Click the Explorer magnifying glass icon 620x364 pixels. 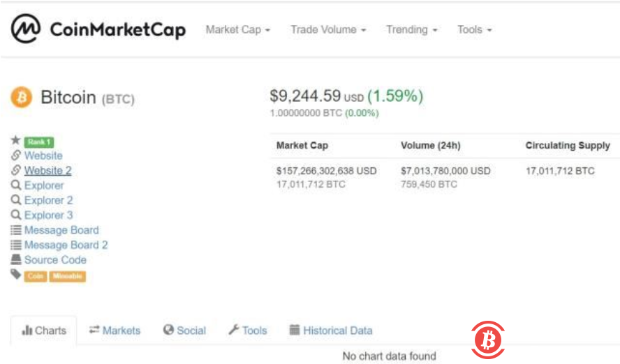click(16, 185)
